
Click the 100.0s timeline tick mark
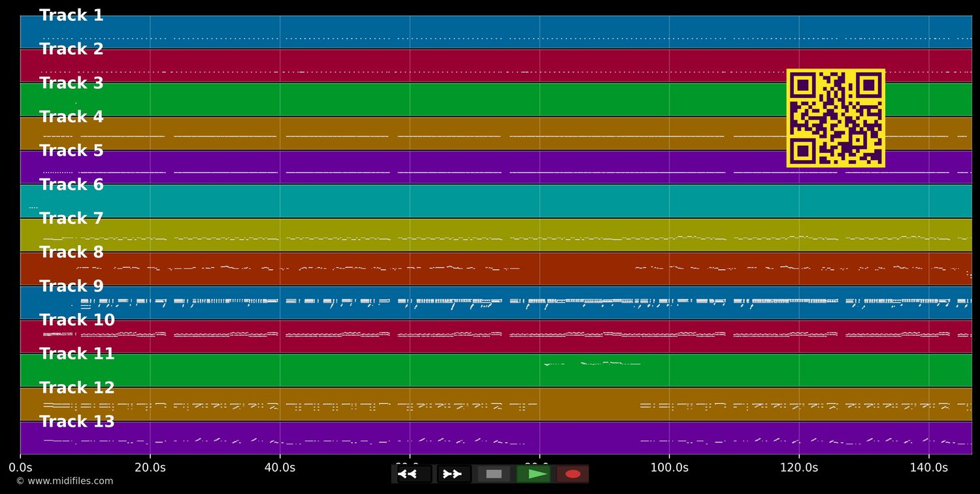click(x=670, y=467)
